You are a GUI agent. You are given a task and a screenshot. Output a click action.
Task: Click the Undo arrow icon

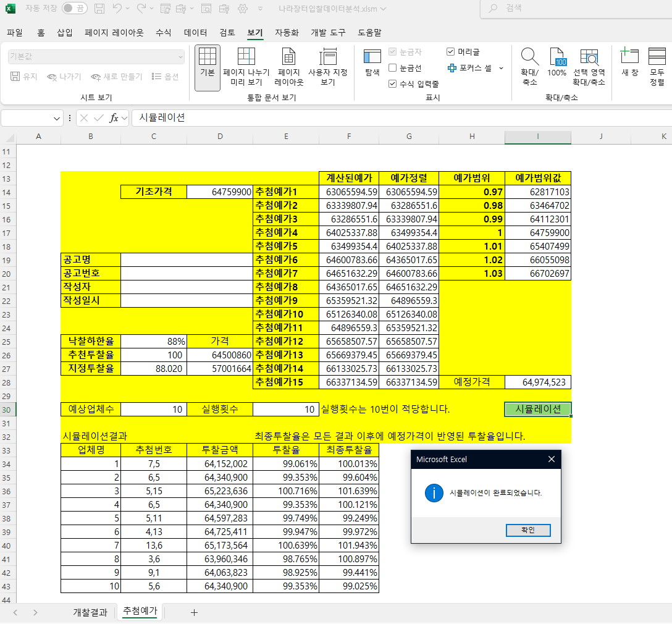(x=117, y=8)
